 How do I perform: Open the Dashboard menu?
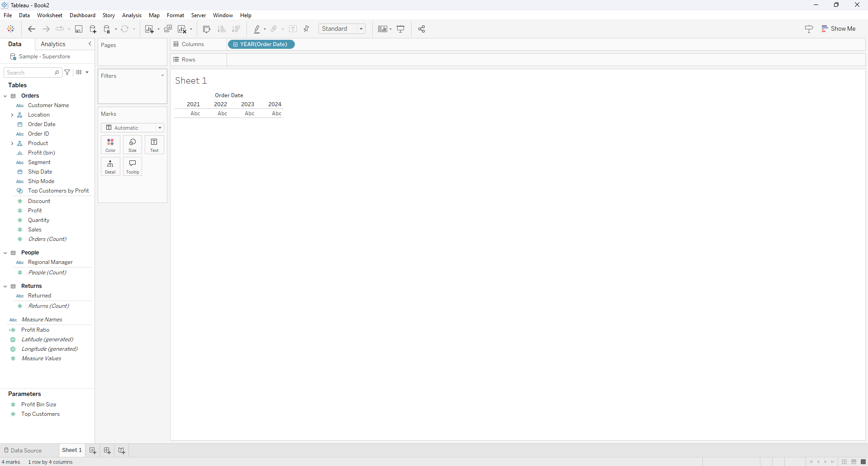point(82,15)
